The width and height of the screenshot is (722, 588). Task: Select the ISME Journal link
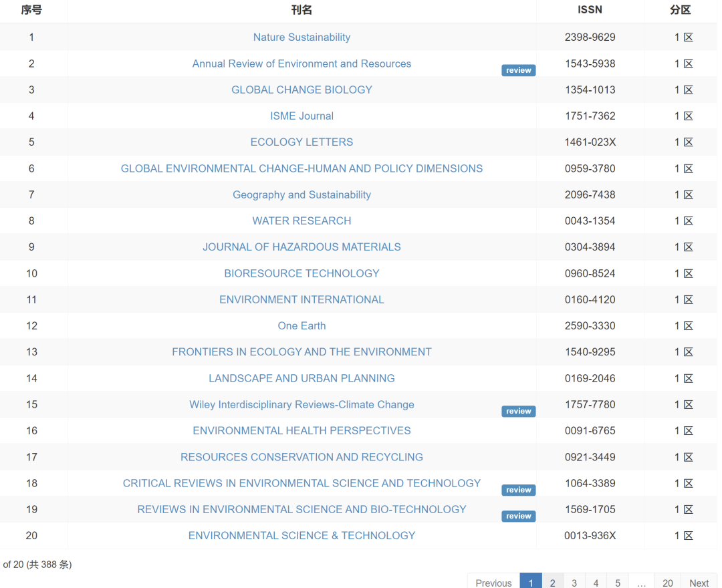(x=302, y=116)
